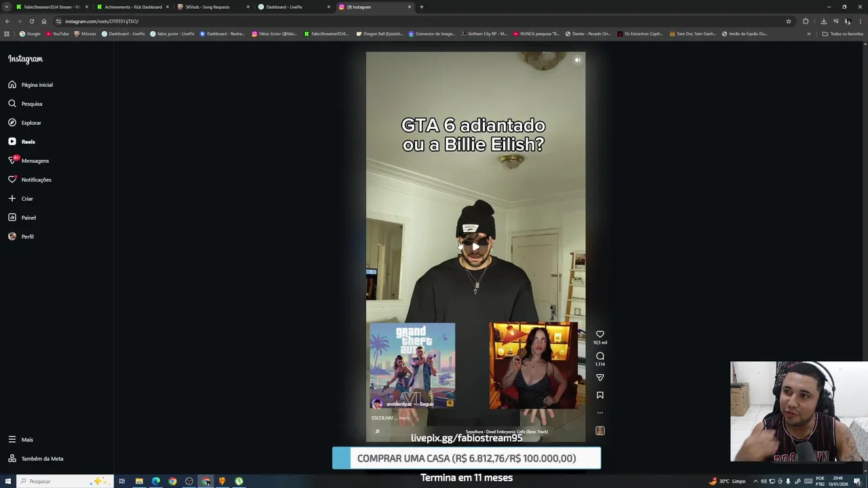This screenshot has height=488, width=868.
Task: Open the weather widget showing 30°C
Action: (x=727, y=481)
